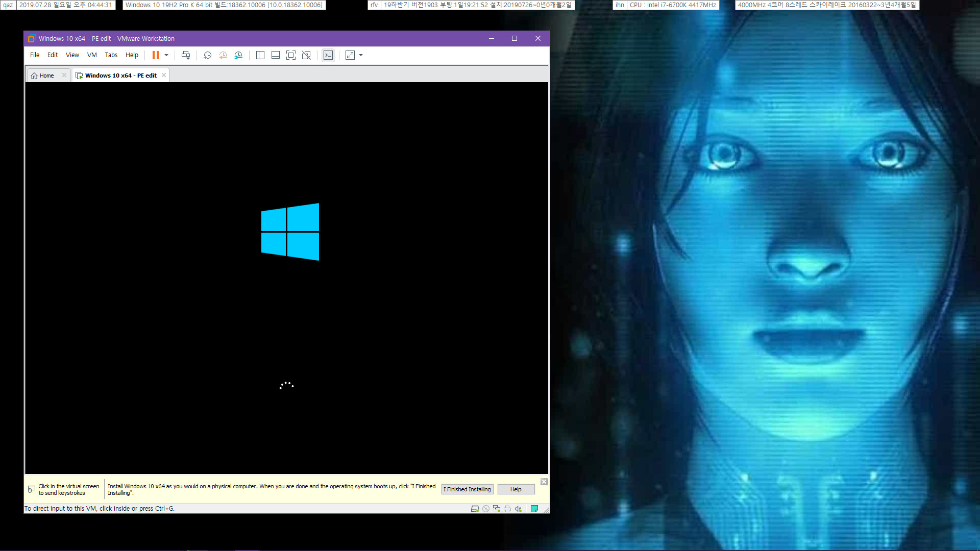Click the hard disk status icon
Screen dimensions: 980x551
coord(475,509)
